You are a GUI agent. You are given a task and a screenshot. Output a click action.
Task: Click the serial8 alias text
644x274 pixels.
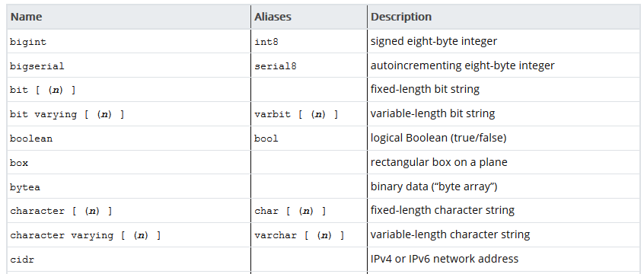275,66
